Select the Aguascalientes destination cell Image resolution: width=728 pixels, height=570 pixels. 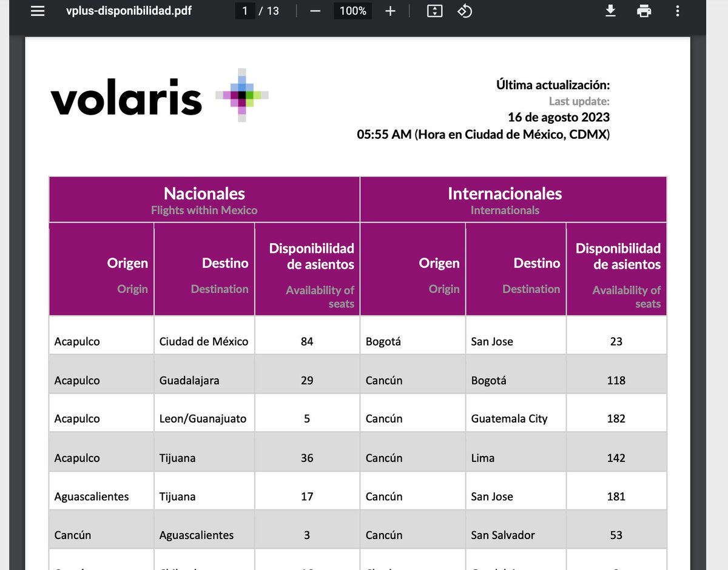pyautogui.click(x=204, y=529)
